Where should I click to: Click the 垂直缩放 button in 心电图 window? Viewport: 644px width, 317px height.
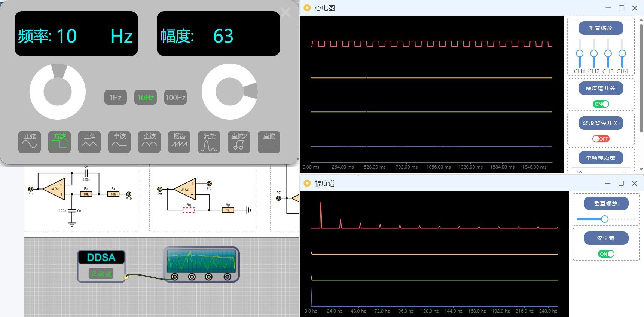pos(601,28)
